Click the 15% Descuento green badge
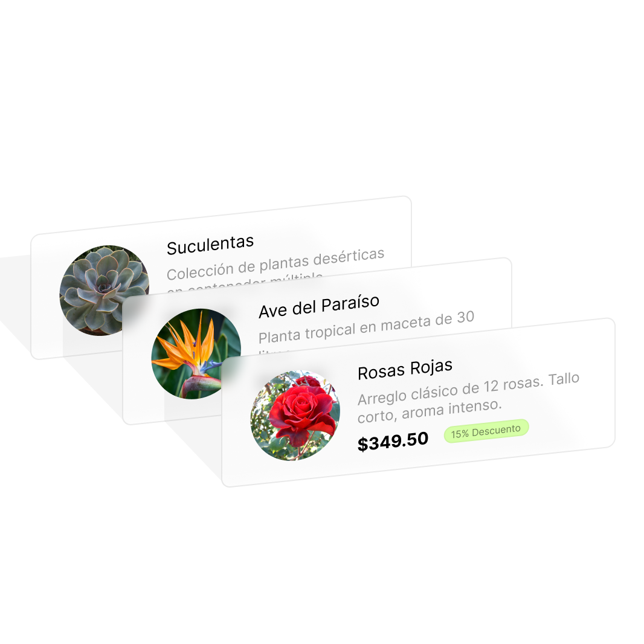Viewport: 644px width, 644px height. (x=486, y=431)
